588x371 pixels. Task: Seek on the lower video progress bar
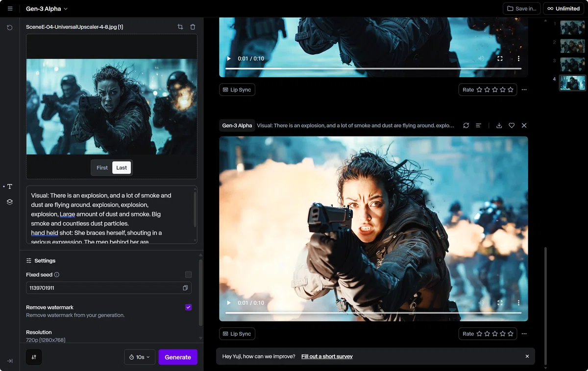point(373,313)
